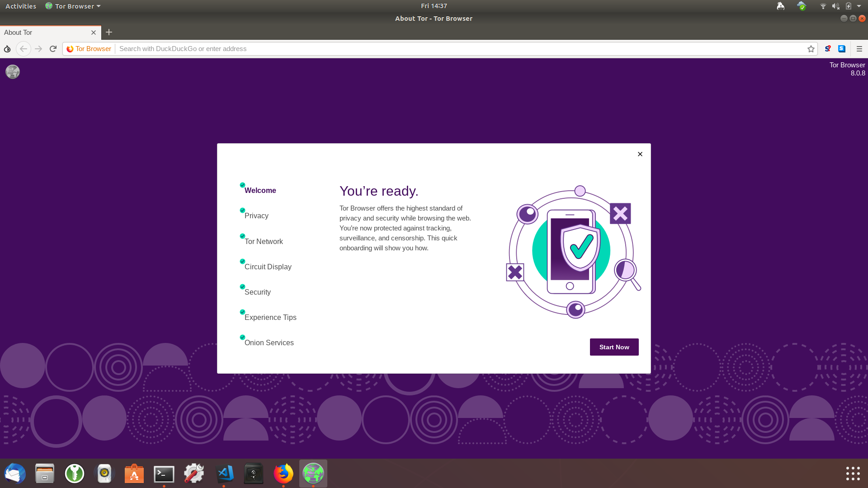This screenshot has width=868, height=488.
Task: Open the browser hamburger menu
Action: (x=859, y=49)
